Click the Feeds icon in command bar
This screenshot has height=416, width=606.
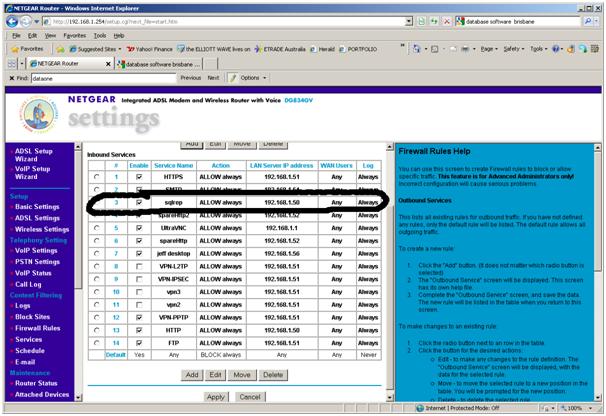tap(435, 49)
